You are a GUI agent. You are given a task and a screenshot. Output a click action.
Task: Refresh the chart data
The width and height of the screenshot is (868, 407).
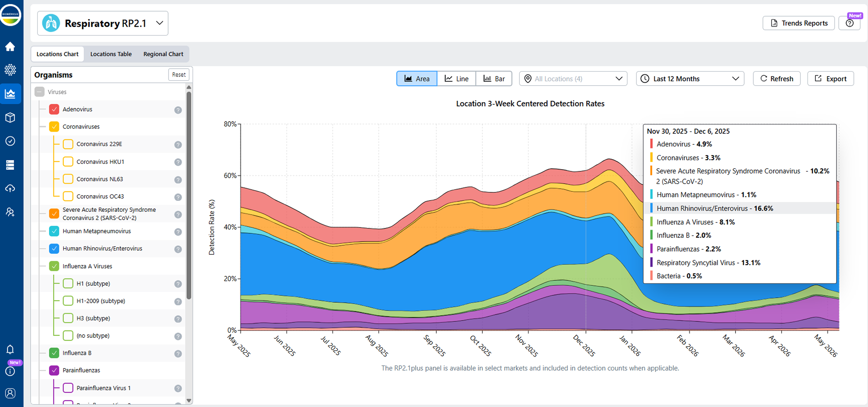point(776,79)
